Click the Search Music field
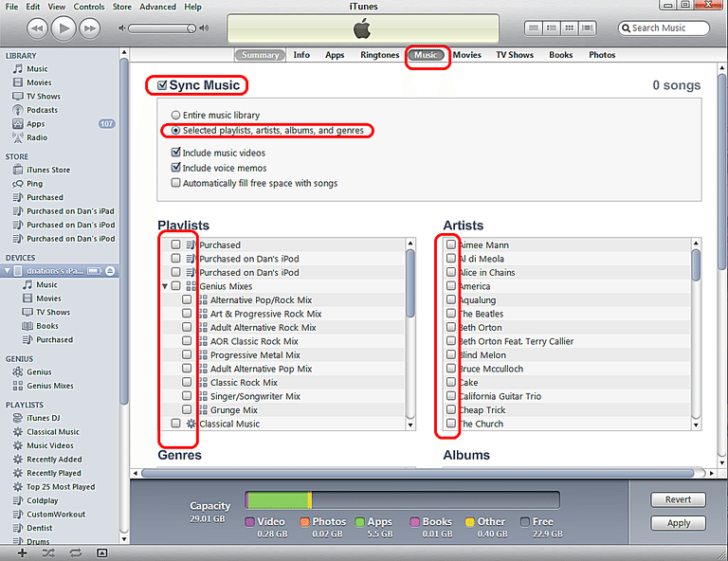 (x=664, y=27)
